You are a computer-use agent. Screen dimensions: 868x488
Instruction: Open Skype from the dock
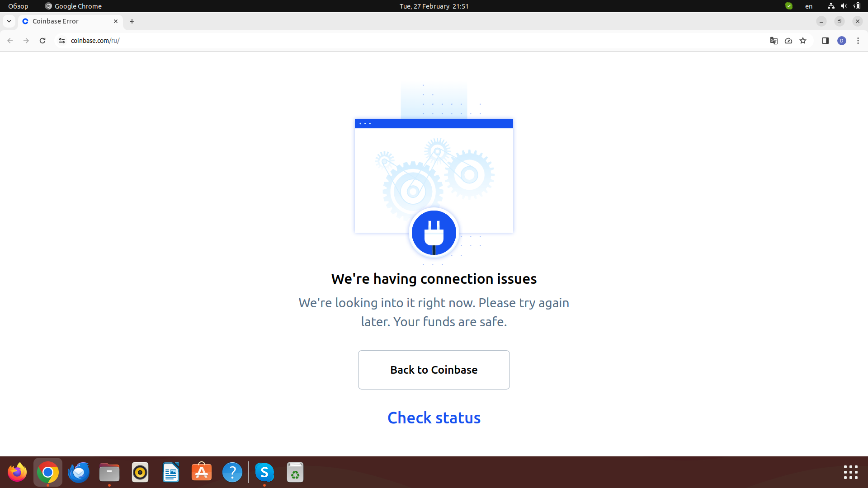point(264,473)
